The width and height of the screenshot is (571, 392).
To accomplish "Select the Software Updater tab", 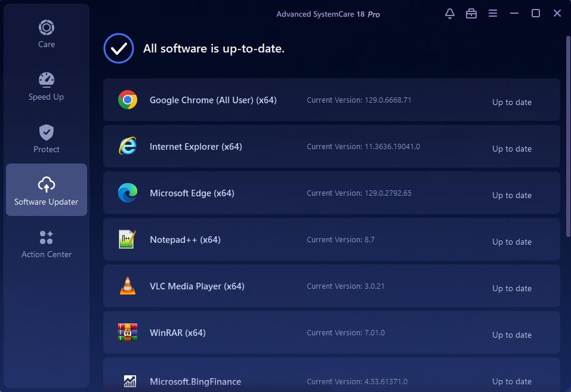I will [x=47, y=190].
